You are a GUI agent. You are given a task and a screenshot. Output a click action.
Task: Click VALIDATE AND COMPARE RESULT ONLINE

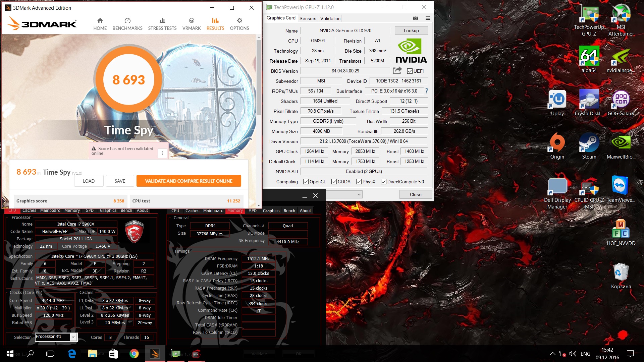pyautogui.click(x=189, y=181)
